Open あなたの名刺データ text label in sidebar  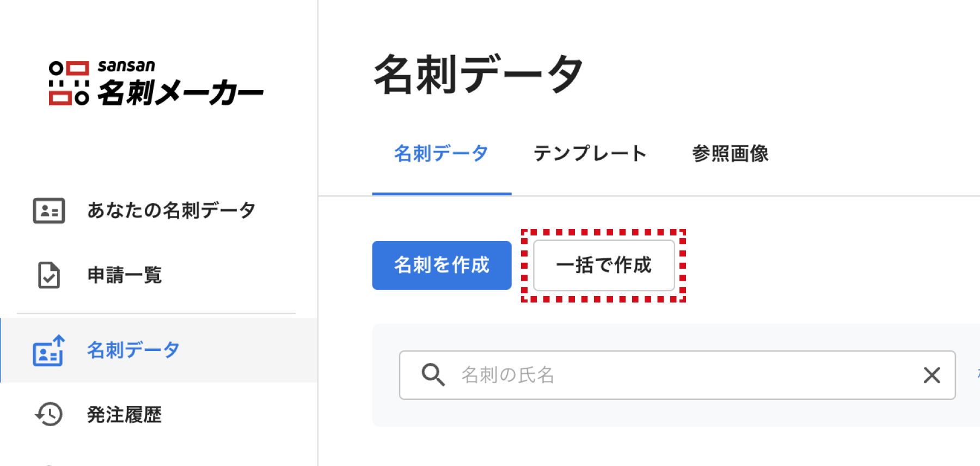[171, 210]
